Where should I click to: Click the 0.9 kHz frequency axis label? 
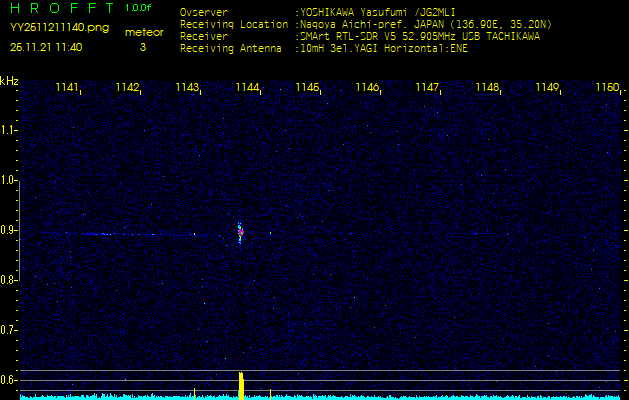pos(9,230)
